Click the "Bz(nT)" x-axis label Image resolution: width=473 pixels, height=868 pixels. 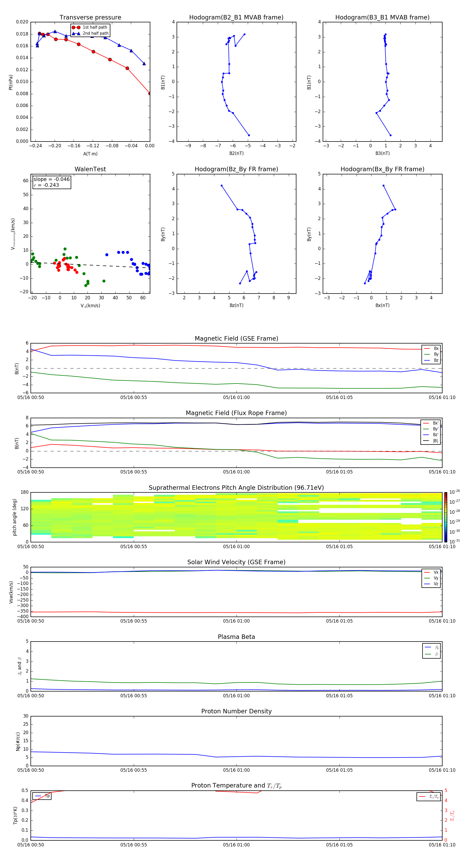point(236,305)
